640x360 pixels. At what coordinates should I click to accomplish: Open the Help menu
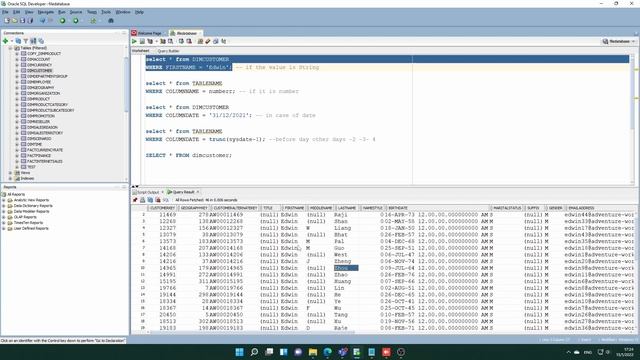pos(139,12)
